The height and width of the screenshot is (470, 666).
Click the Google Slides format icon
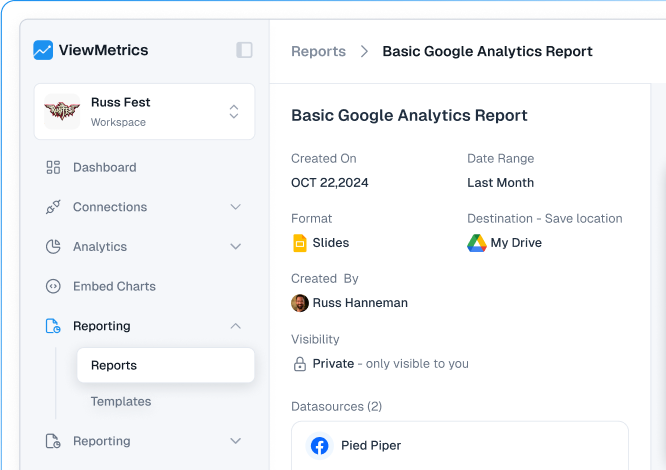tap(299, 243)
